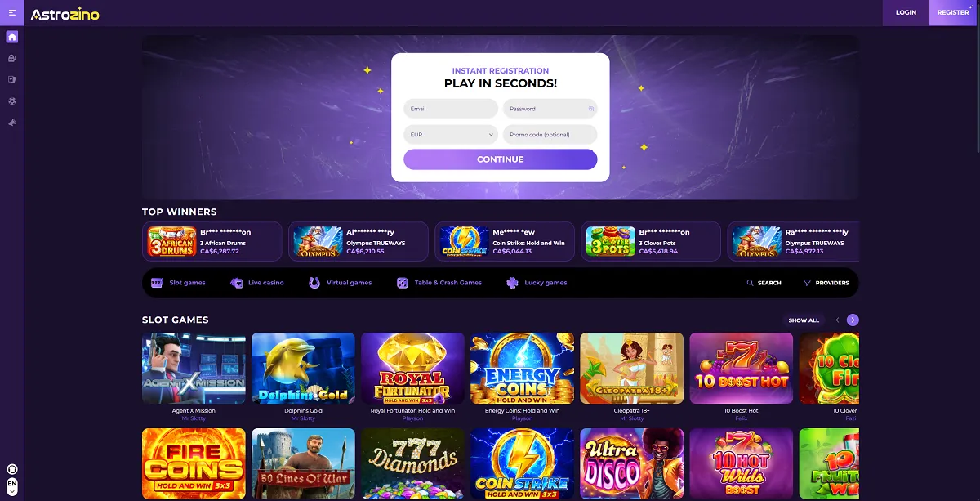Go to the Home sidebar icon
980x501 pixels.
coord(12,37)
